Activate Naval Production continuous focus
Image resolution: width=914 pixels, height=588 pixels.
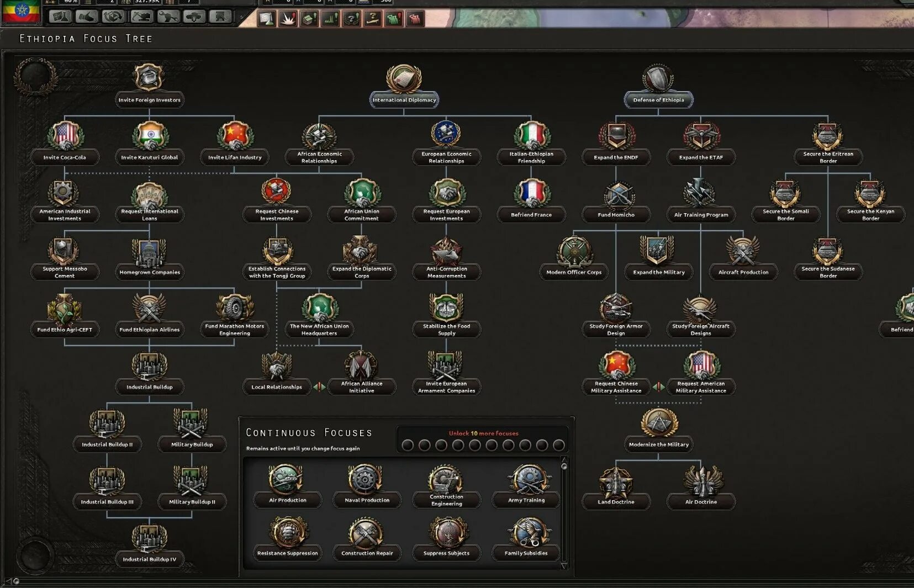click(367, 486)
